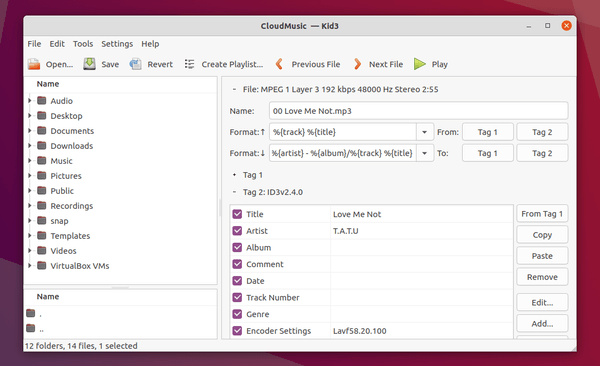
Task: Click To Tag 2 button
Action: click(x=542, y=153)
